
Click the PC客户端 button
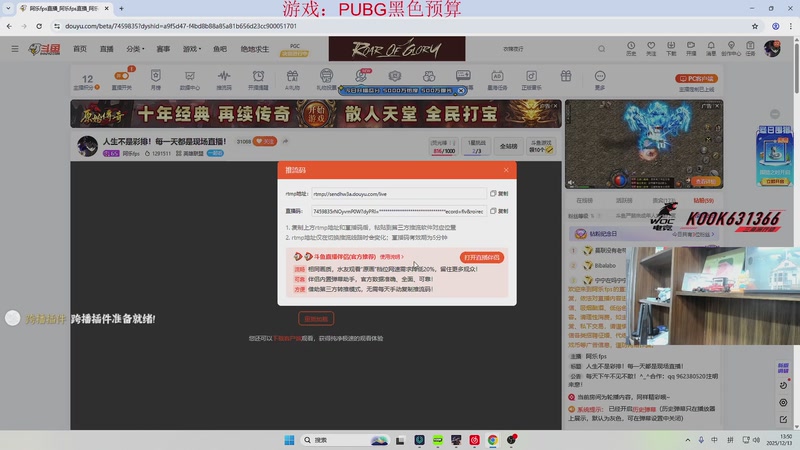pos(696,79)
